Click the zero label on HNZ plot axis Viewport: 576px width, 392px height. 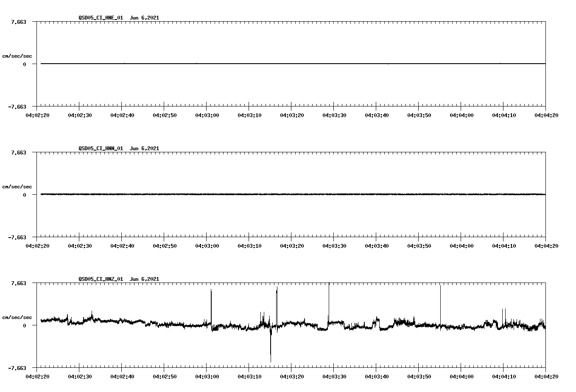(x=25, y=325)
